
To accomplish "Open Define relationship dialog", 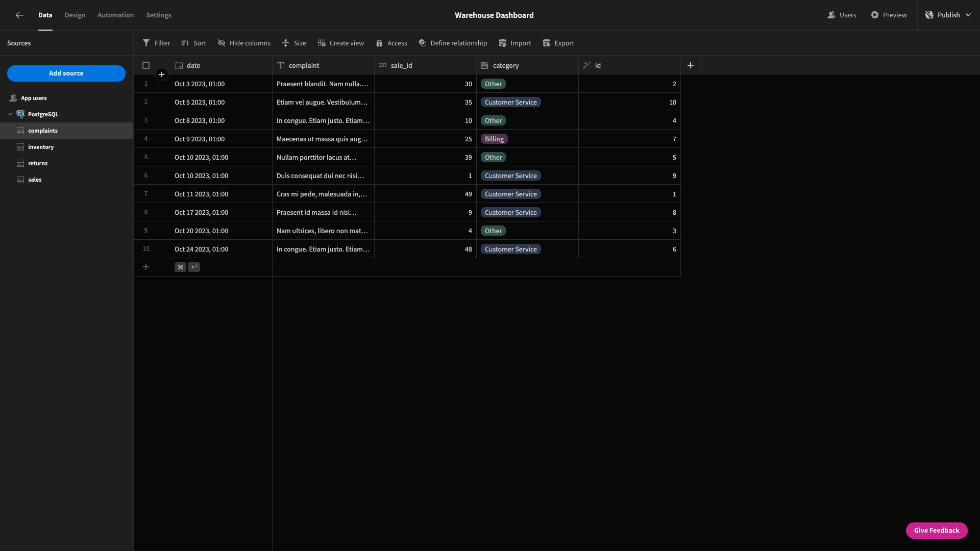I will pos(453,43).
